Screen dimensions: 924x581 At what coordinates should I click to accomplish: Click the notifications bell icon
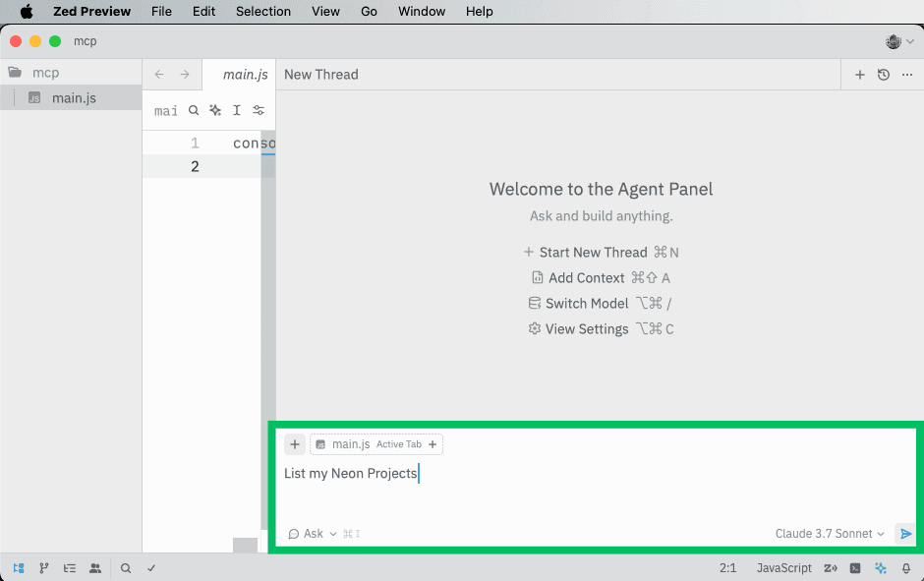click(905, 568)
